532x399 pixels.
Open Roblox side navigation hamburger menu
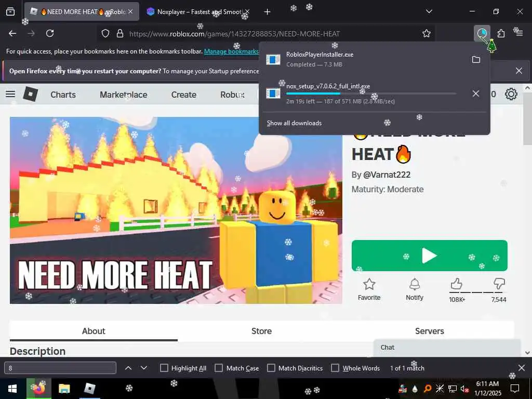(10, 94)
